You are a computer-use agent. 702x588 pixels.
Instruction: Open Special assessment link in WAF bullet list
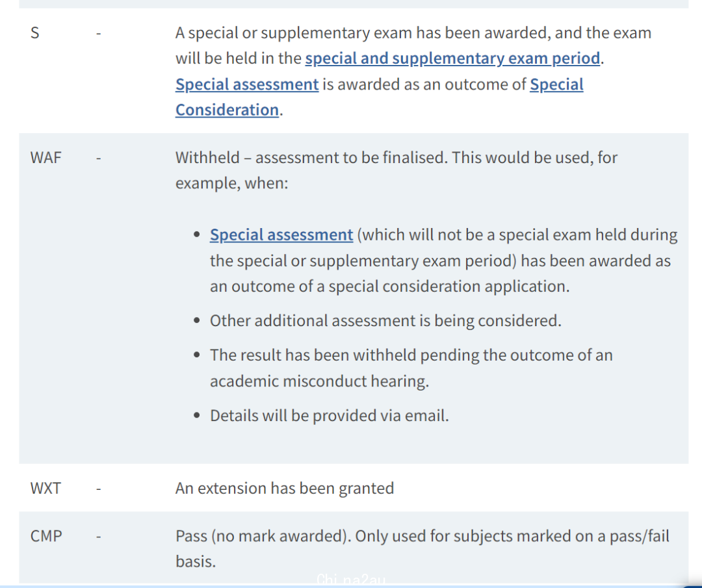[x=281, y=235]
